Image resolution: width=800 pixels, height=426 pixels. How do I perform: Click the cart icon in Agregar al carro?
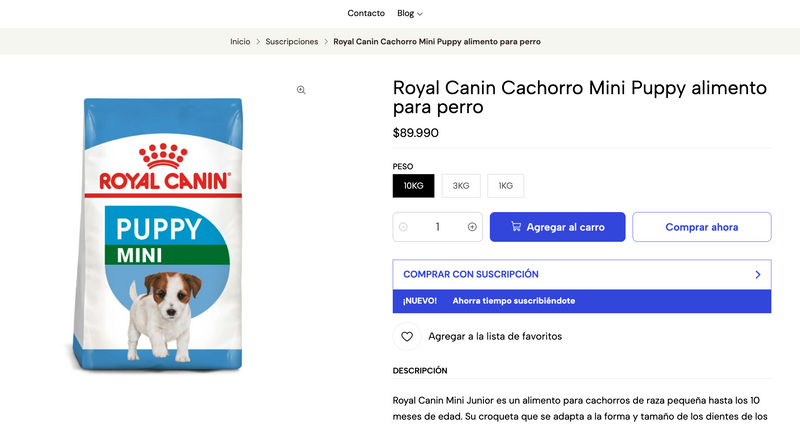[x=516, y=227]
